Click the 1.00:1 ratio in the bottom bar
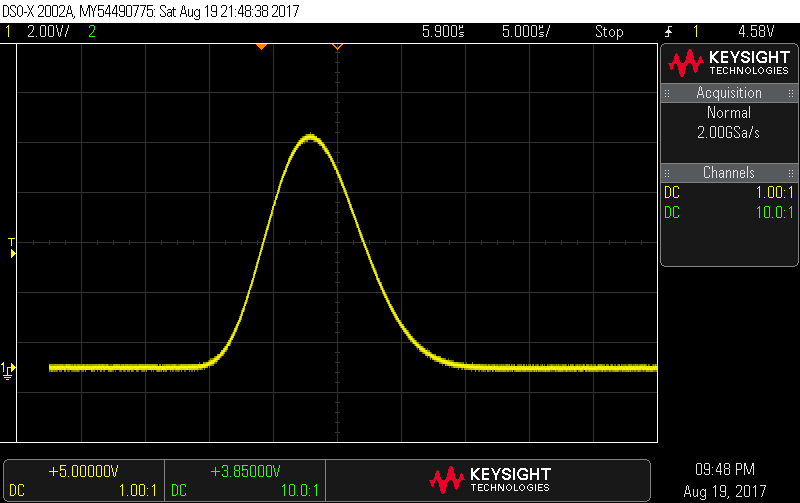Image resolution: width=800 pixels, height=503 pixels. (x=138, y=491)
